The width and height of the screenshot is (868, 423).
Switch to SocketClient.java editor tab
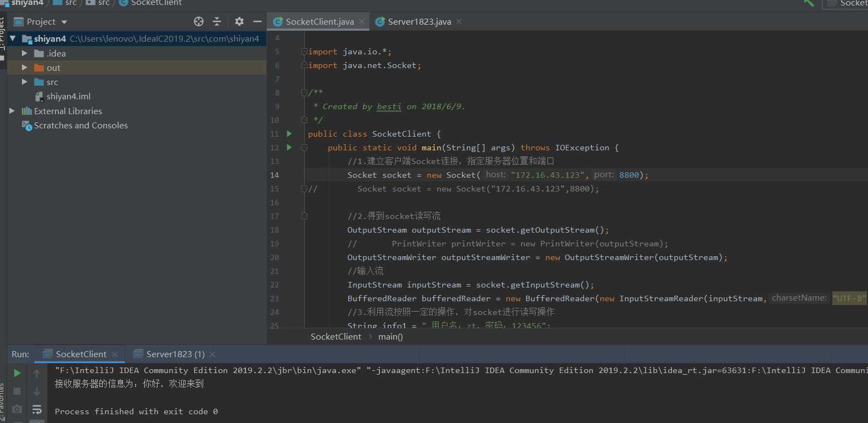click(x=320, y=21)
